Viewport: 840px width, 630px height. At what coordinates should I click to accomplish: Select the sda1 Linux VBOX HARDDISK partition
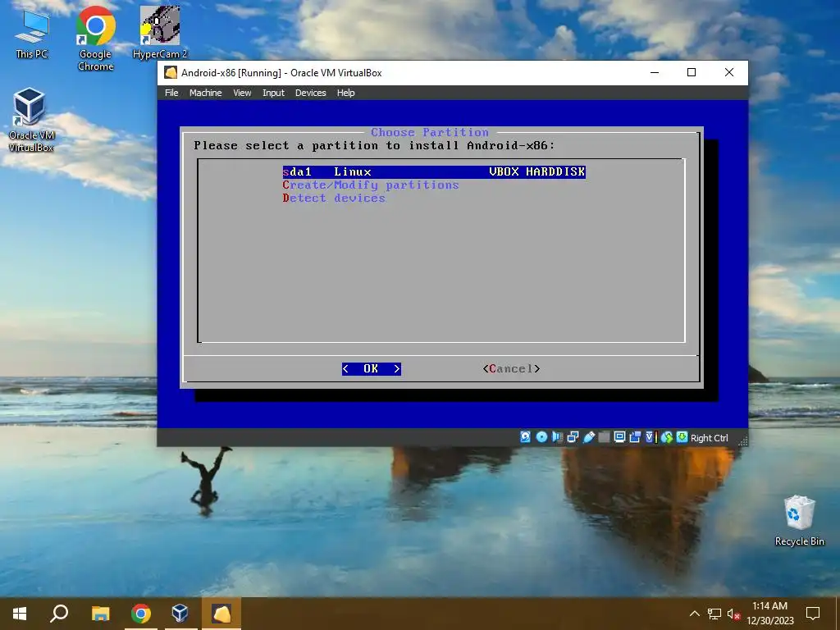pyautogui.click(x=434, y=172)
